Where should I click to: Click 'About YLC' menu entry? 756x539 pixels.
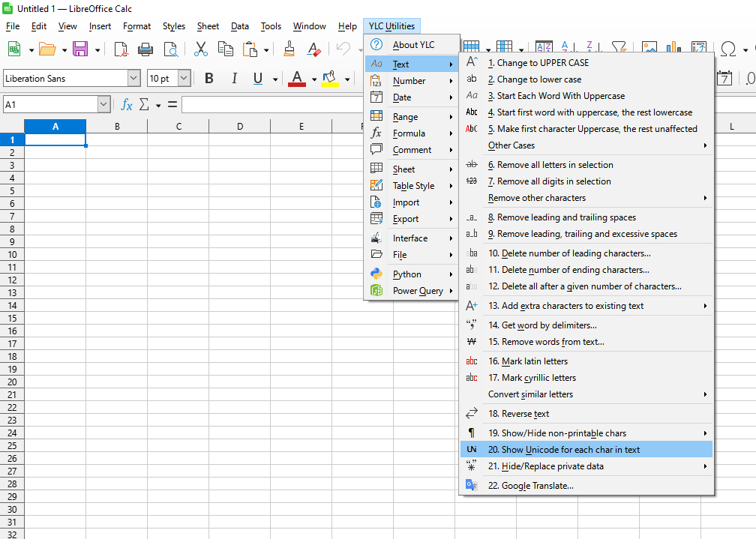pos(413,45)
